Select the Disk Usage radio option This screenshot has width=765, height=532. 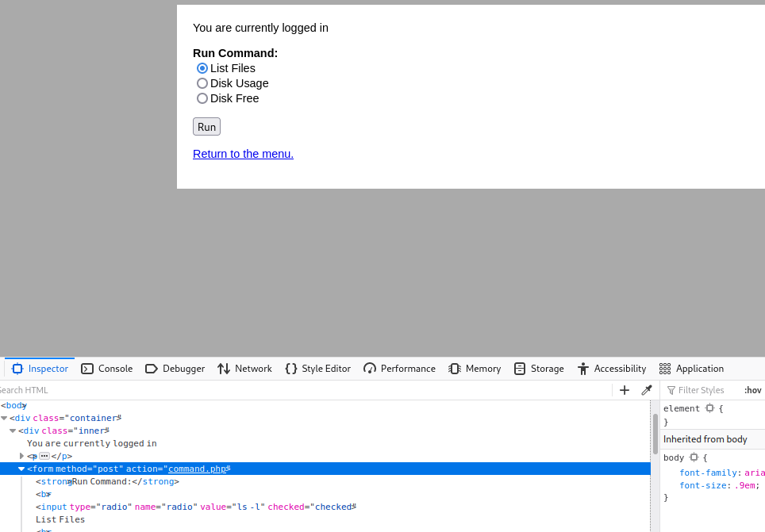202,83
